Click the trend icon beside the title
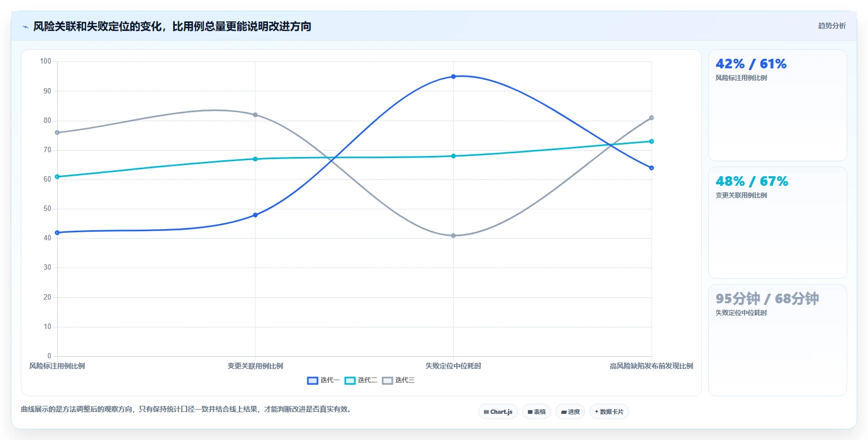The height and width of the screenshot is (440, 868). 25,27
